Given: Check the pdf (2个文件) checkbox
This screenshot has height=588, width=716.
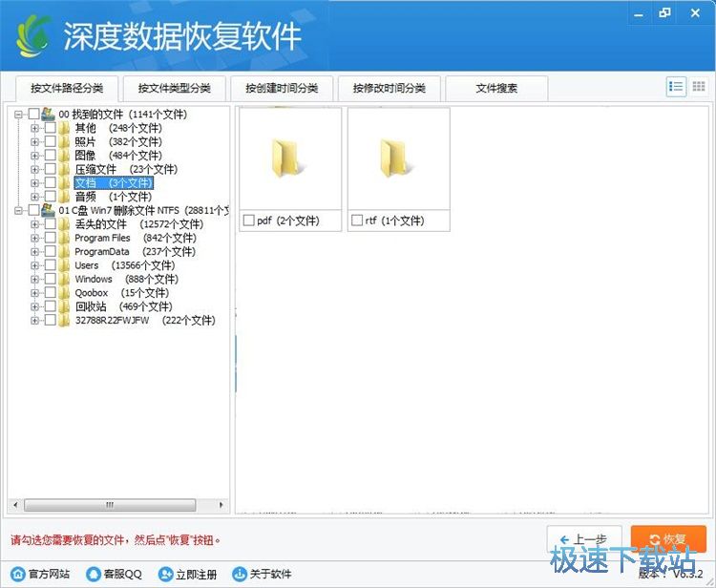Looking at the screenshot, I should (x=249, y=220).
